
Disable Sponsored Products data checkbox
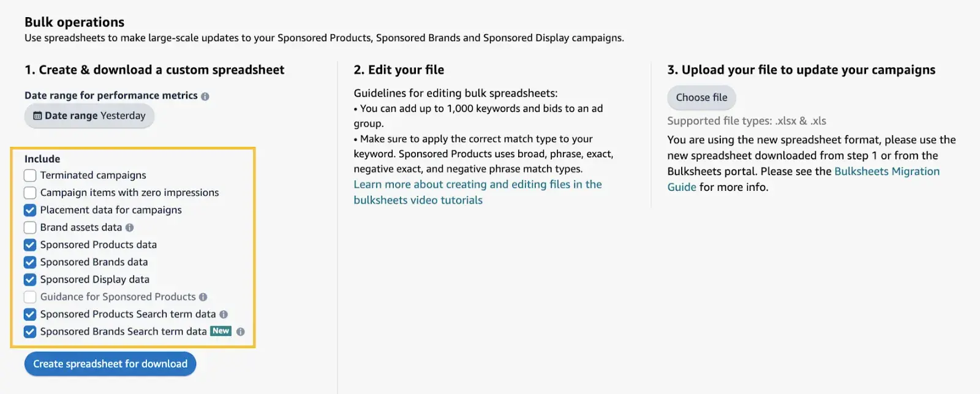pos(30,245)
